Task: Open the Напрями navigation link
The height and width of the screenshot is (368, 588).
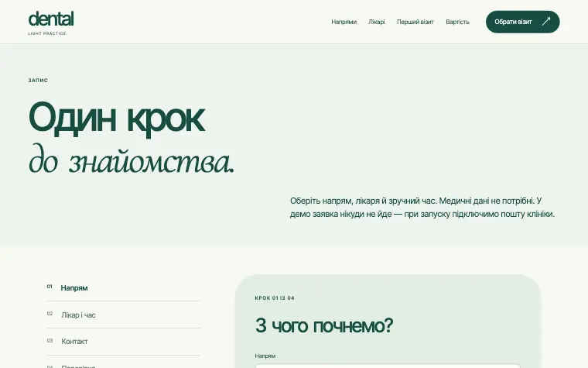Action: tap(344, 22)
